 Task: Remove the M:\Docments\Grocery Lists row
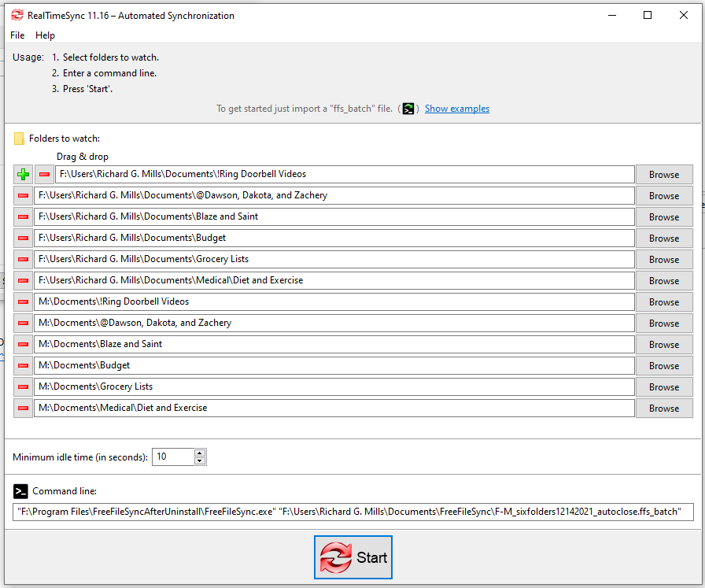(23, 386)
